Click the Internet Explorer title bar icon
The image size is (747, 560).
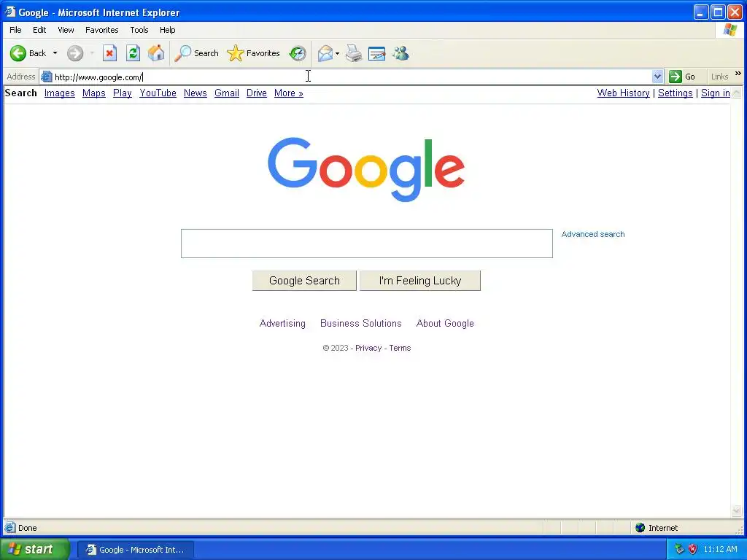coord(10,12)
